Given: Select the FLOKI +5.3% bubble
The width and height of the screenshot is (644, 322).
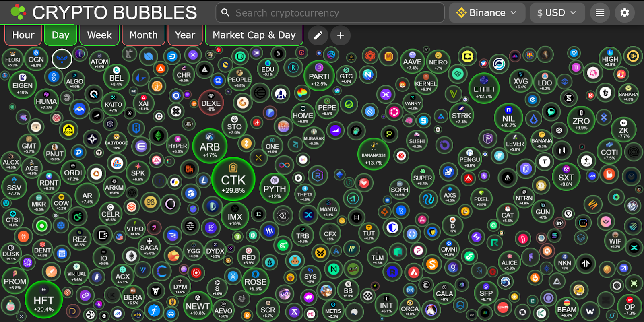Looking at the screenshot, I should point(12,60).
